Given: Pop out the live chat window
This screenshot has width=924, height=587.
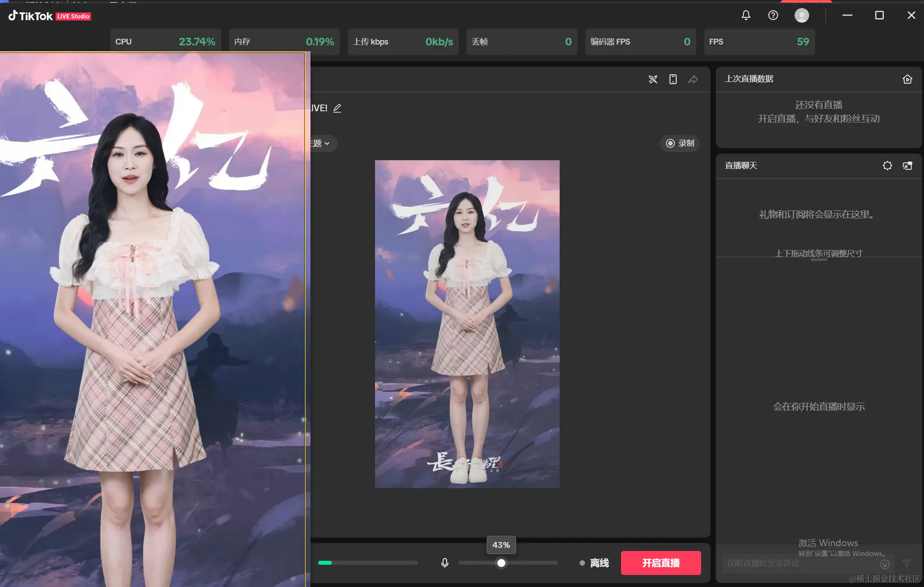Looking at the screenshot, I should 908,166.
